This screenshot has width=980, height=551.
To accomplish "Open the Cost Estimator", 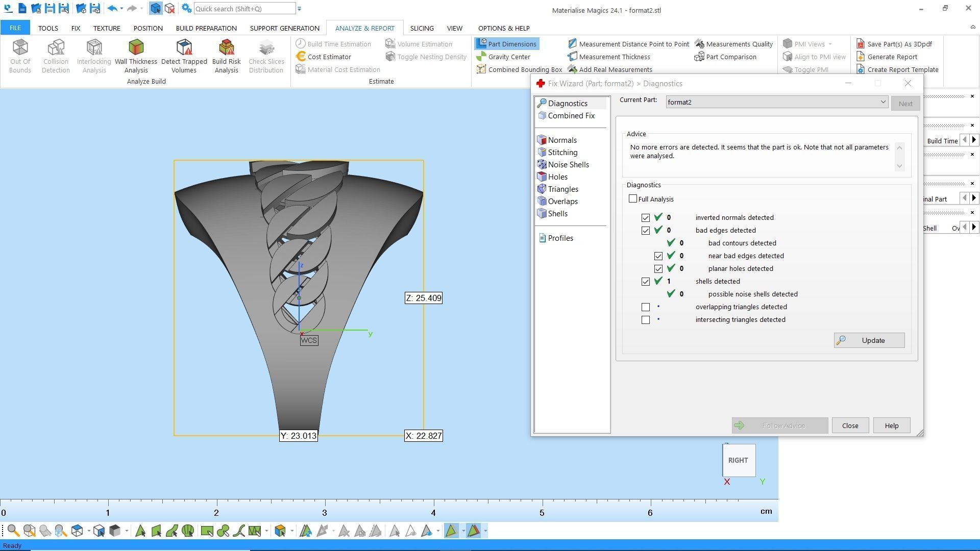I will pyautogui.click(x=329, y=57).
